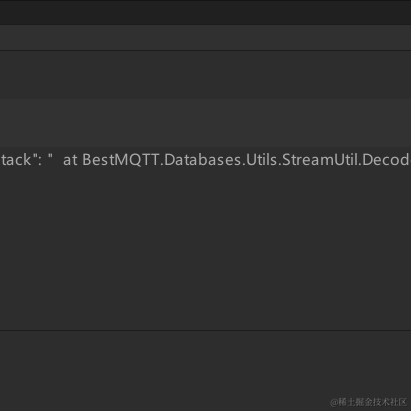Image resolution: width=411 pixels, height=411 pixels.
Task: Click the dark top header bar
Action: click(x=205, y=12)
